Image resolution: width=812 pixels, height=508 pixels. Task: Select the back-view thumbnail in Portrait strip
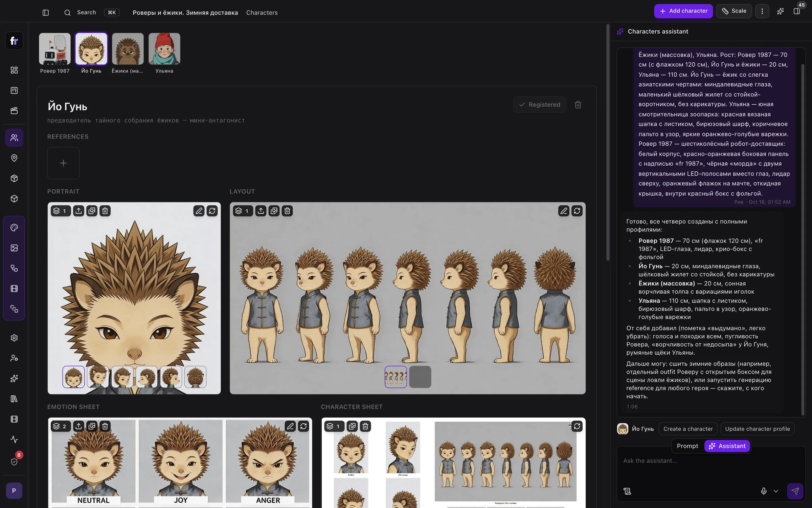(x=196, y=377)
